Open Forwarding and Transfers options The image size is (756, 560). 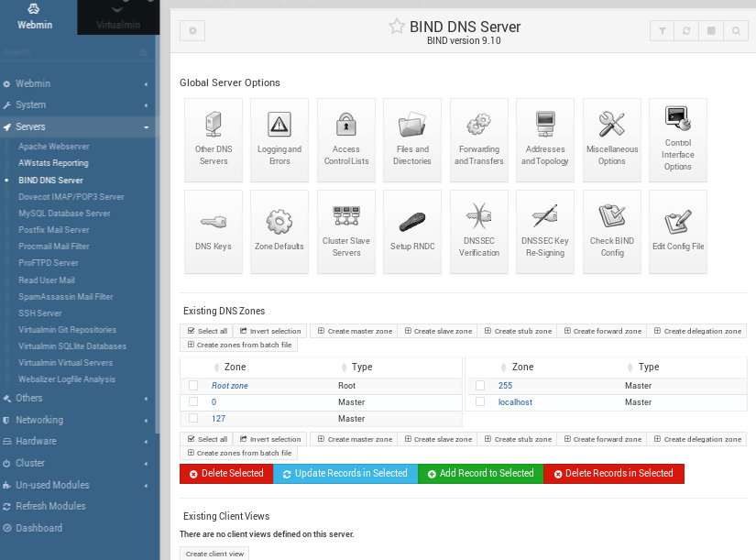pyautogui.click(x=478, y=134)
